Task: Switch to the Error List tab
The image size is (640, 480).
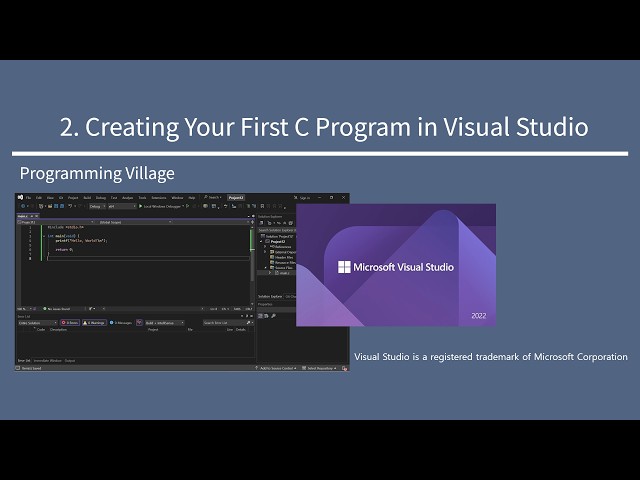Action: point(24,361)
